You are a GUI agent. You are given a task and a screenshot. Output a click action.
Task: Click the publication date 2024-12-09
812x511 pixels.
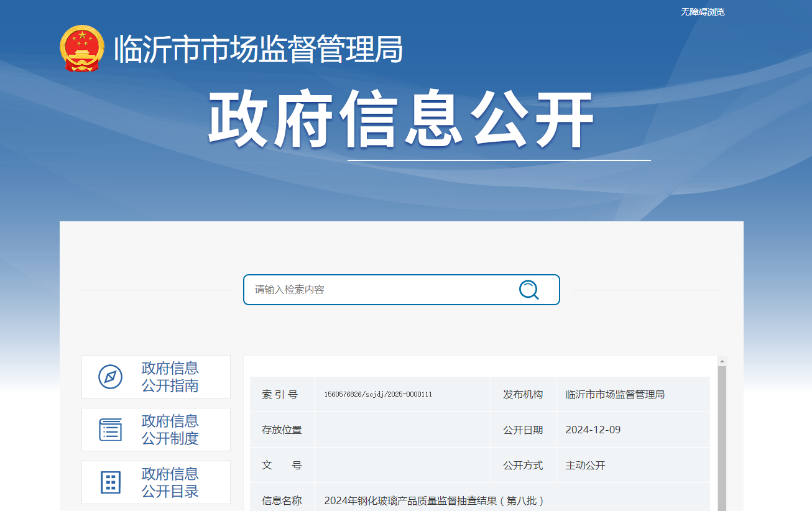[x=593, y=430]
